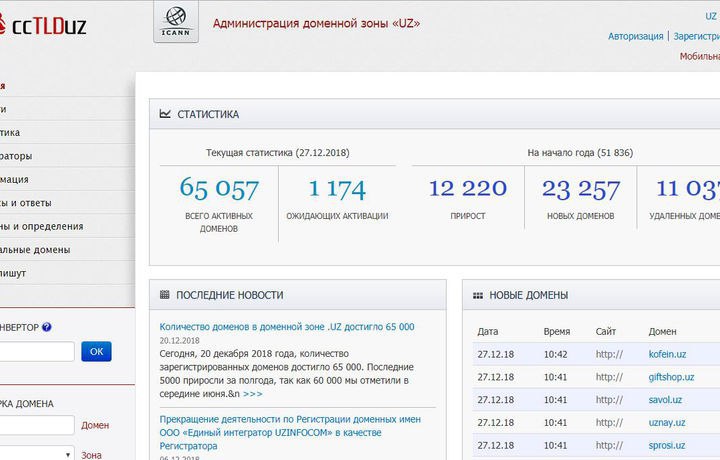
Task: Click the blue help icon beside Конвертор
Action: (x=46, y=327)
